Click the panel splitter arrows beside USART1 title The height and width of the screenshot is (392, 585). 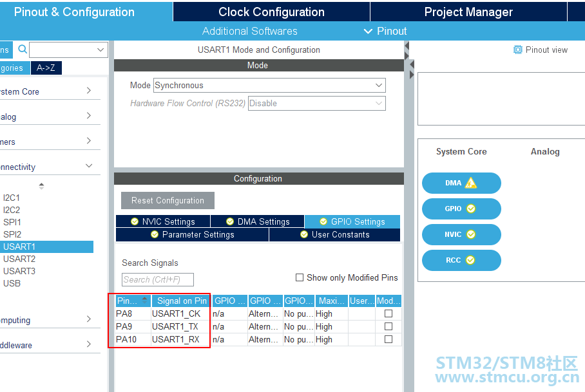pyautogui.click(x=407, y=51)
